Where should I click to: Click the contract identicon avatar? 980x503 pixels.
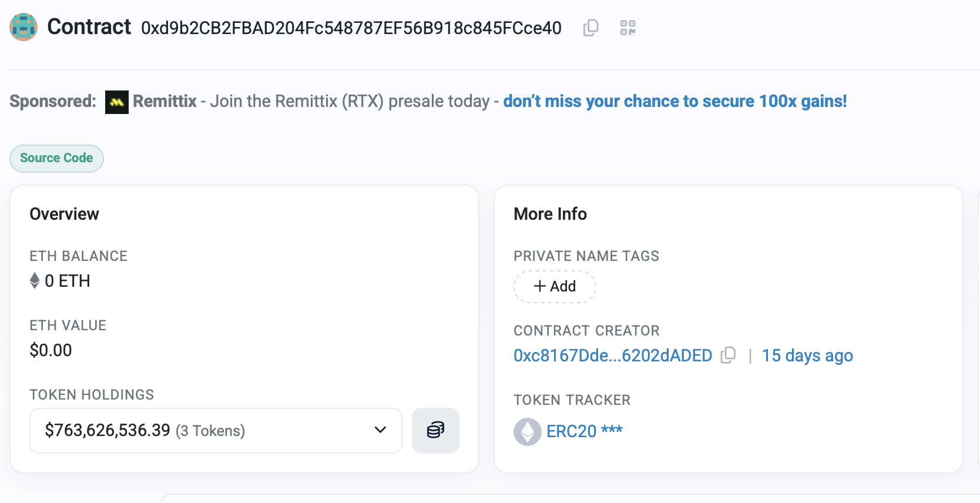[x=24, y=27]
